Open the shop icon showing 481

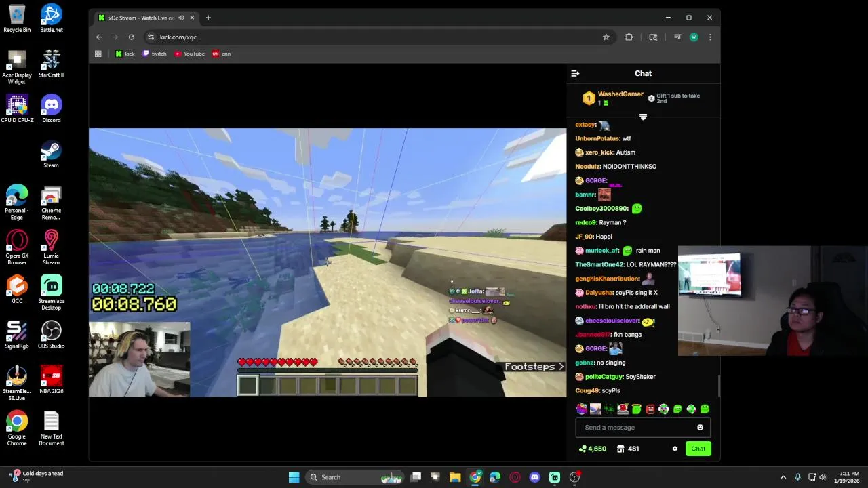(628, 449)
